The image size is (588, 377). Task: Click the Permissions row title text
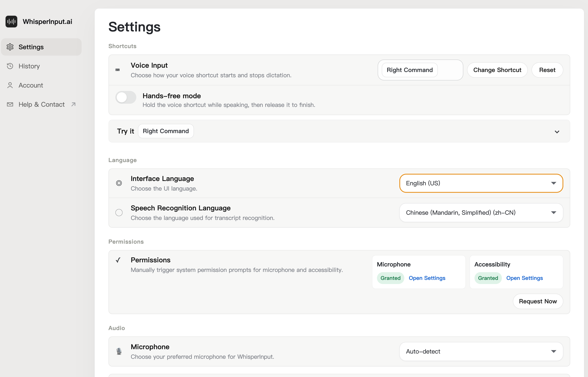click(x=151, y=260)
